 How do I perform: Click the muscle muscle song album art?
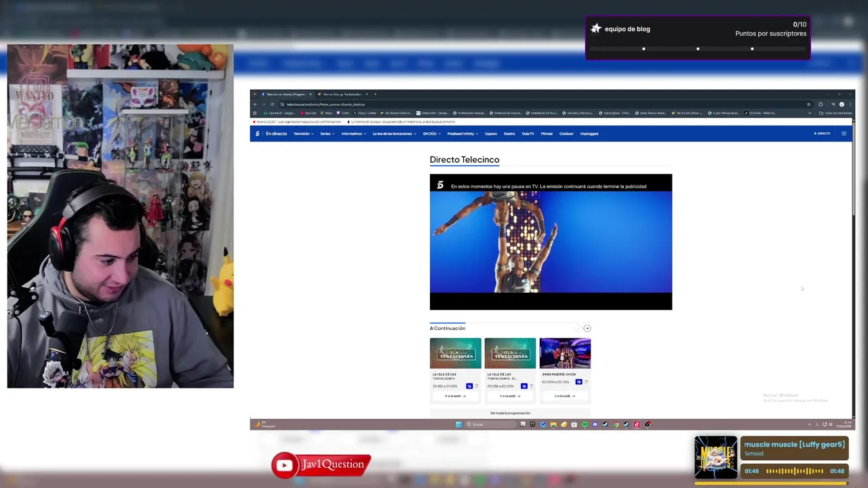click(x=715, y=457)
